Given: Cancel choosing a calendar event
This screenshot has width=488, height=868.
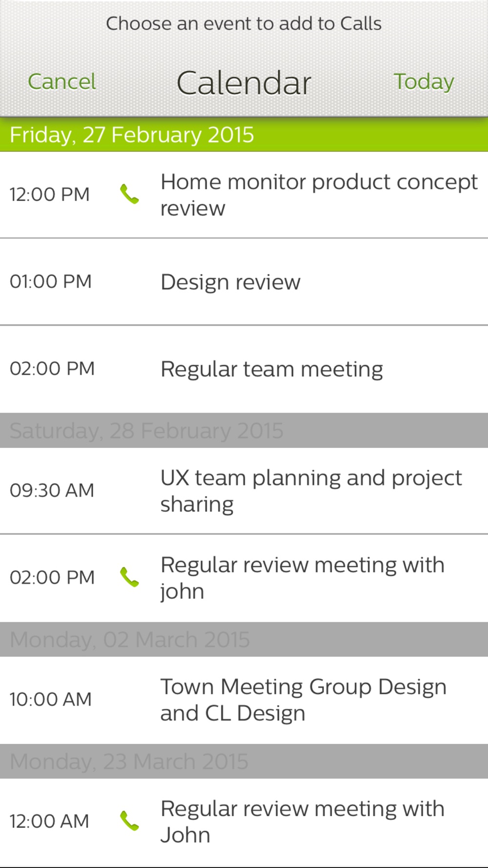Looking at the screenshot, I should 62,82.
